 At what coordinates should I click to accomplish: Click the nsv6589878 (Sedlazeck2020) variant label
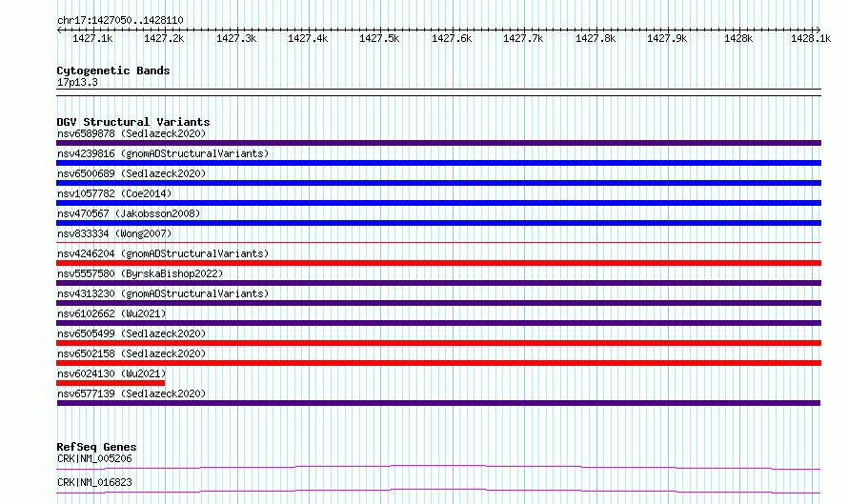(131, 133)
